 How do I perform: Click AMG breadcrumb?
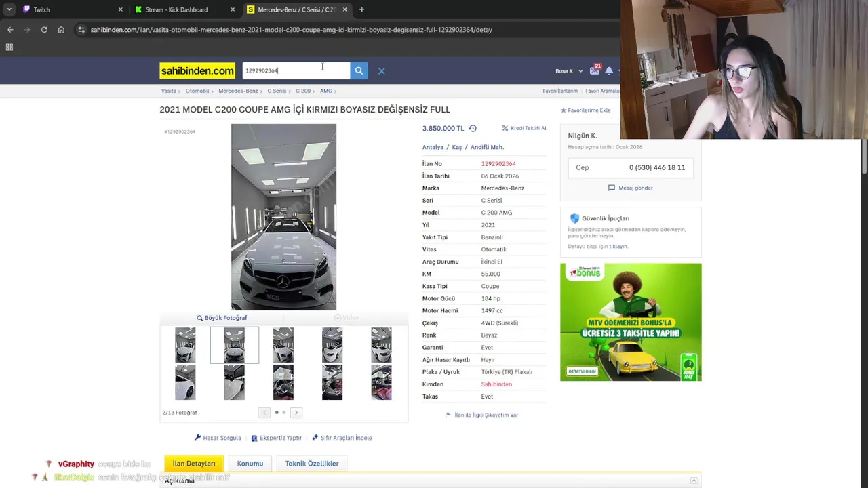pos(326,91)
